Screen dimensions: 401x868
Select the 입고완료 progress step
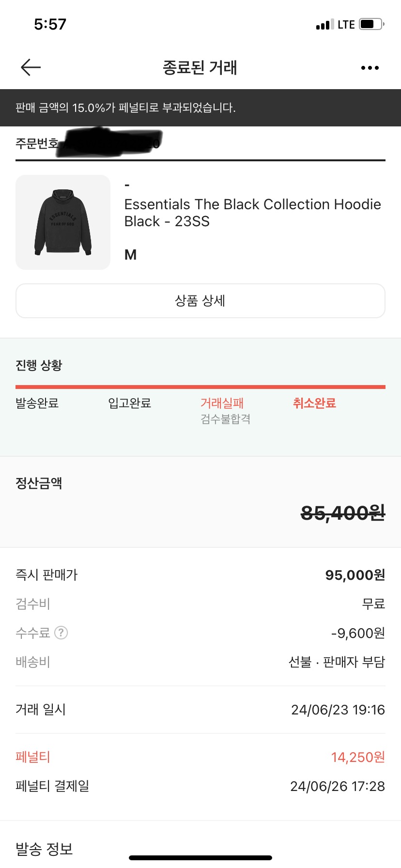[x=129, y=403]
